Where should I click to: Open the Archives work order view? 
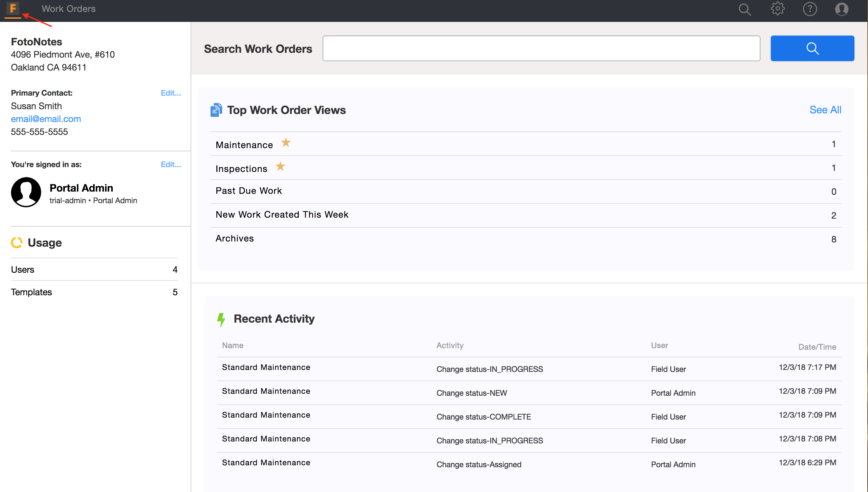pos(234,239)
